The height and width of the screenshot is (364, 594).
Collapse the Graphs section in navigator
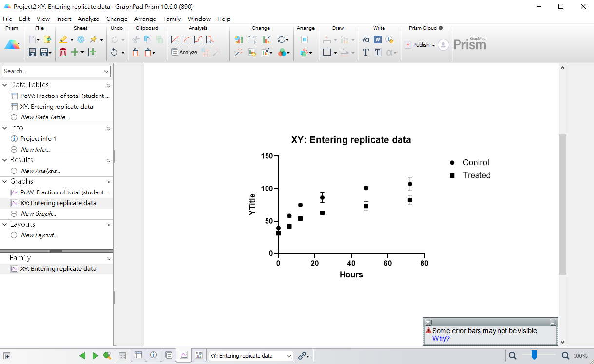(x=5, y=181)
